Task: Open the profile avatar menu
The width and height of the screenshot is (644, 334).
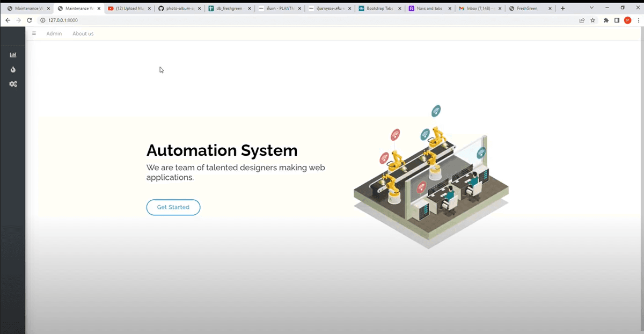Action: (x=627, y=20)
